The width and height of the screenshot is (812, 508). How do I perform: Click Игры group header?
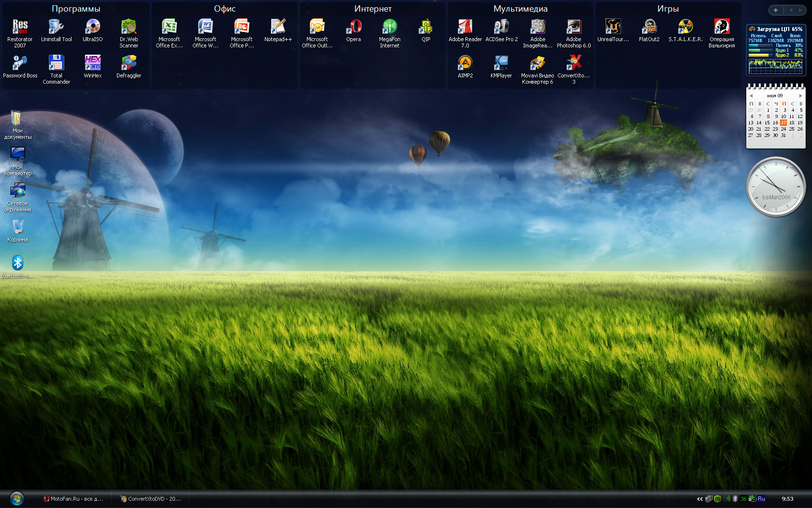[x=668, y=9]
